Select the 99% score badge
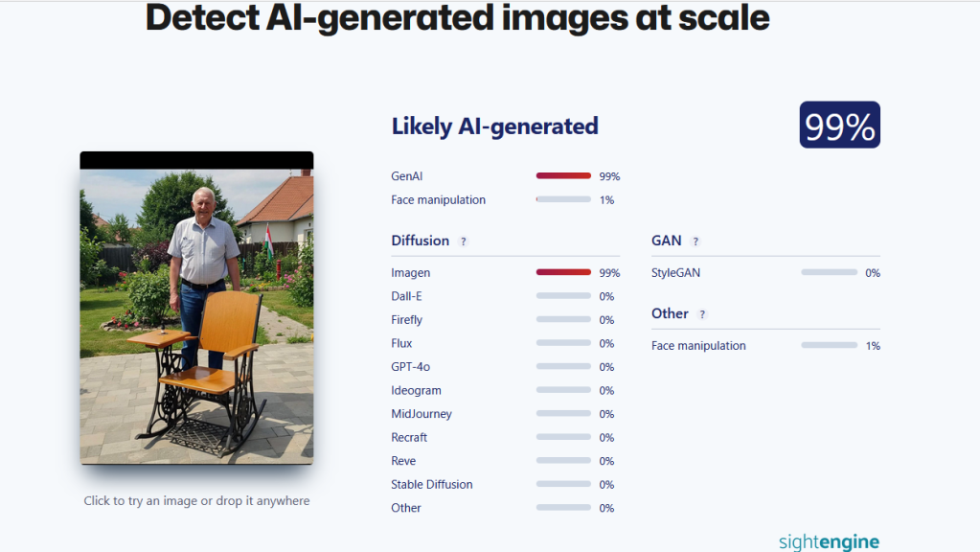 [x=839, y=125]
